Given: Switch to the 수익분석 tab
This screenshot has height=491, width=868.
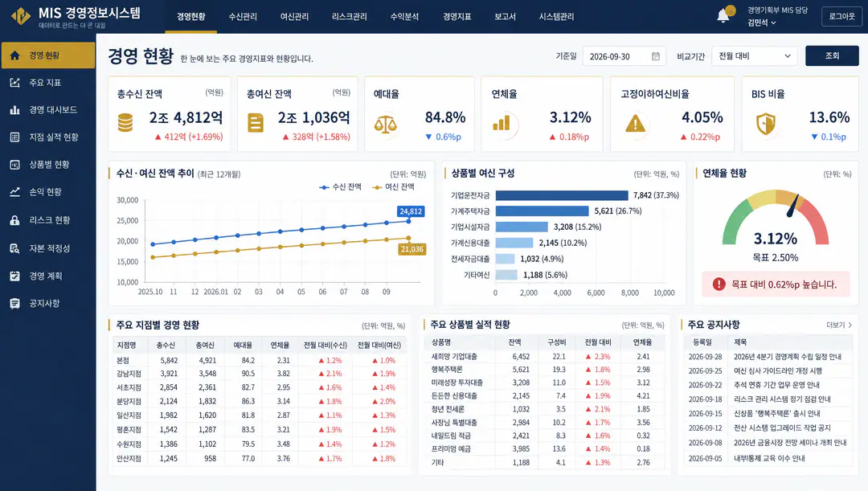Looking at the screenshot, I should point(404,17).
